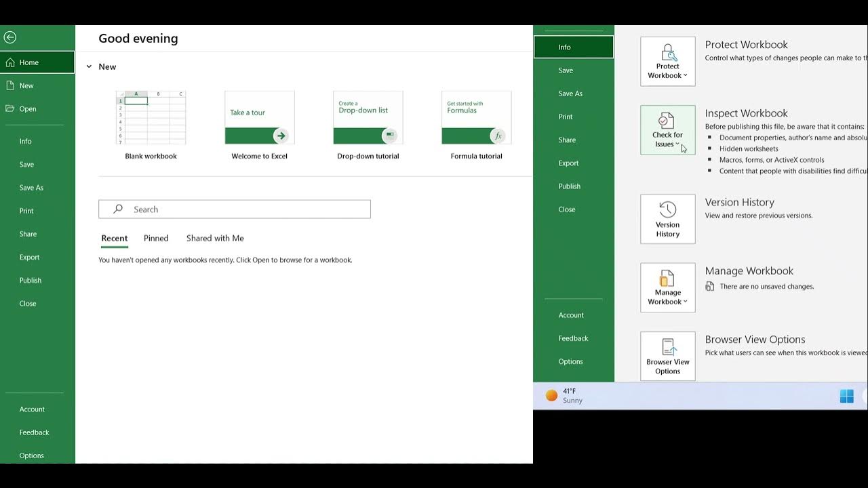Click the sun weather icon on taskbar
This screenshot has width=868, height=488.
[x=552, y=395]
